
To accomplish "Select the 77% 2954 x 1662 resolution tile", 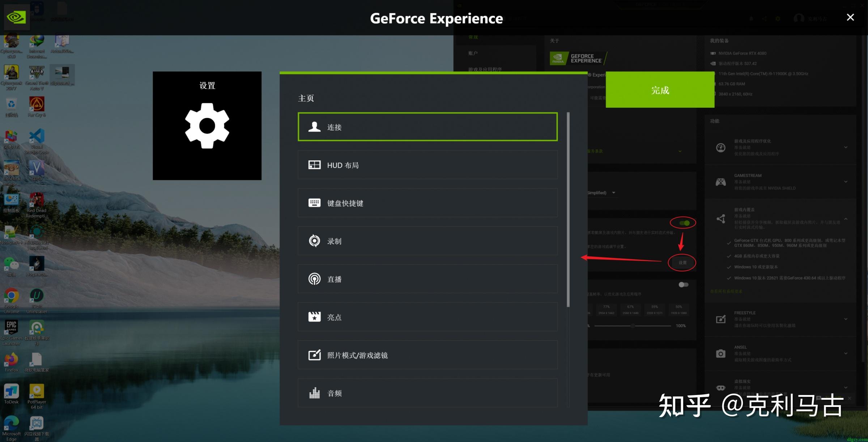I will tap(606, 310).
